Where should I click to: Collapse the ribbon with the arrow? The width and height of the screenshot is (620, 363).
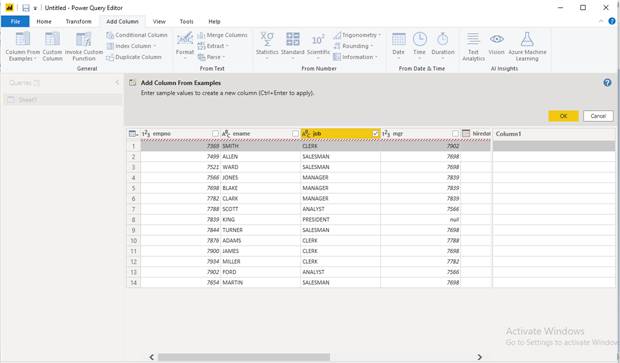point(601,21)
